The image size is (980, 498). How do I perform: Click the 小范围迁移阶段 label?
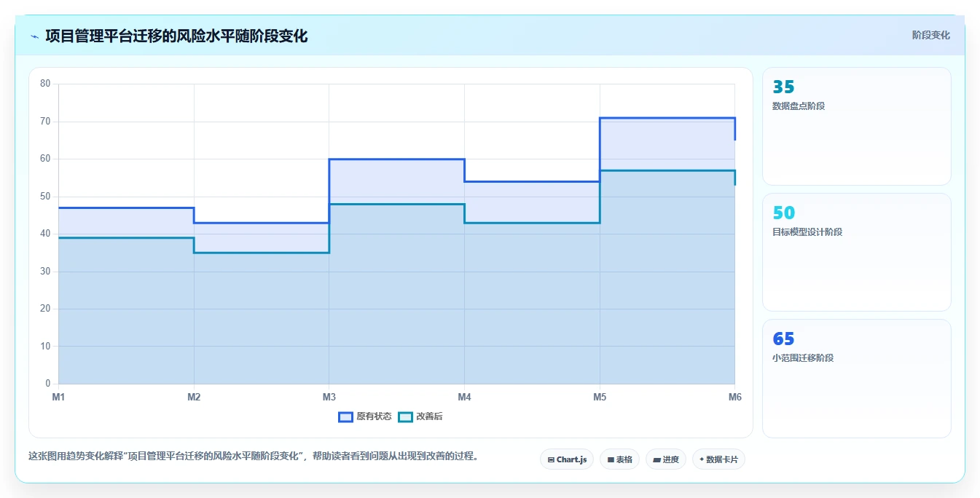coord(803,358)
